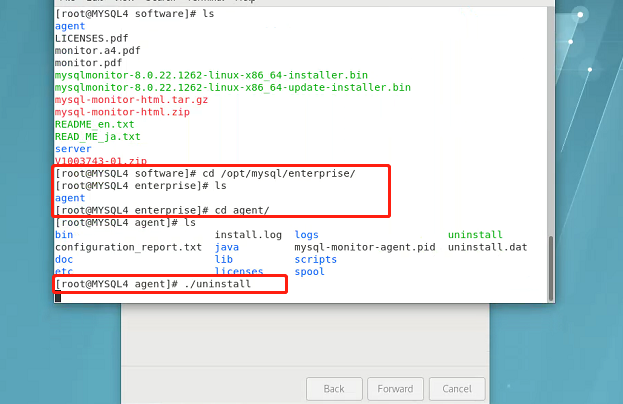Click the blue server directory name
The width and height of the screenshot is (623, 404).
pyautogui.click(x=73, y=149)
